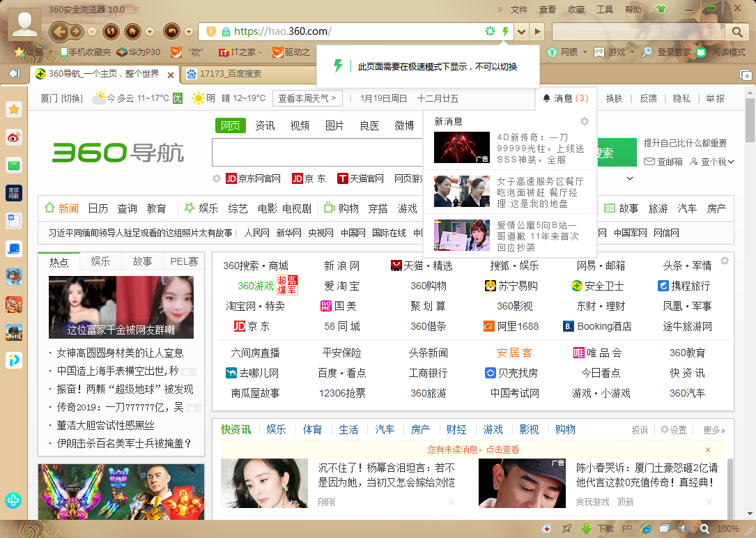
Task: Open Weibo from the left sidebar
Action: pos(13,137)
